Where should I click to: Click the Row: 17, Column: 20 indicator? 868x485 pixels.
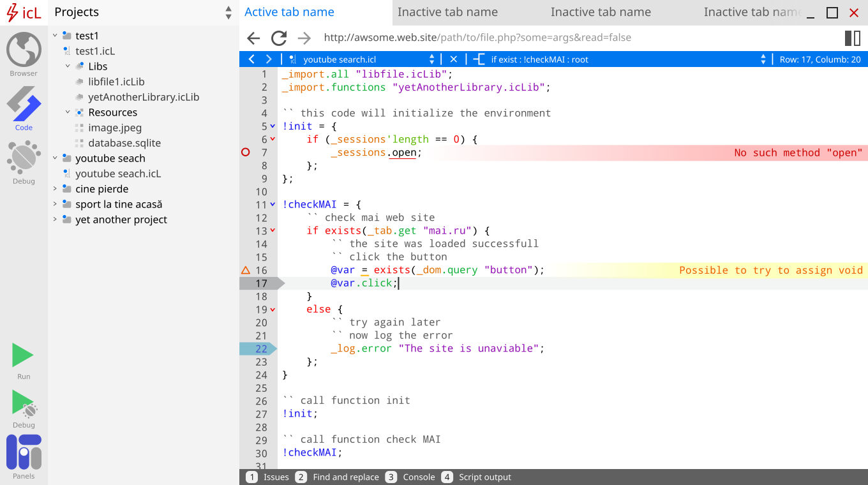(820, 59)
